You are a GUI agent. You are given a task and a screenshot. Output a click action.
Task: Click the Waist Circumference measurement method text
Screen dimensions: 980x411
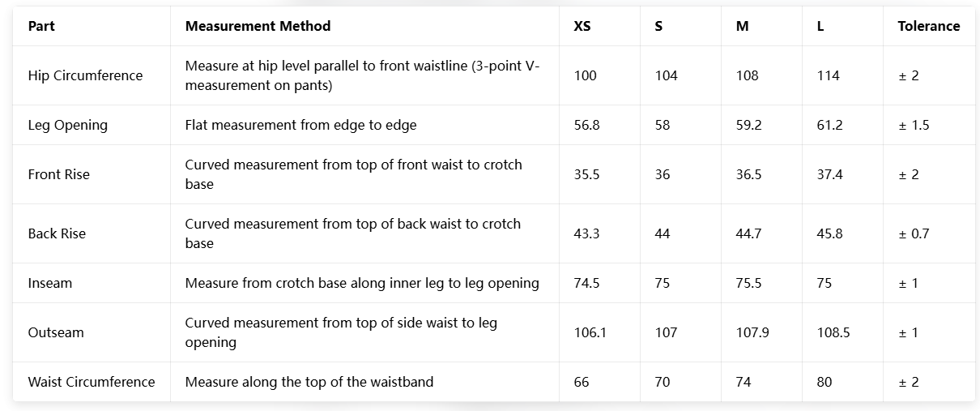click(x=309, y=382)
